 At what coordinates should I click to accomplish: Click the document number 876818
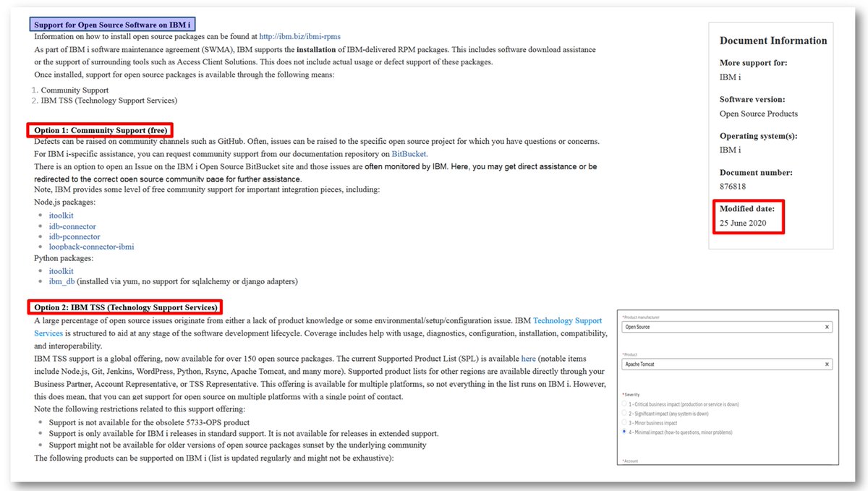(x=733, y=187)
